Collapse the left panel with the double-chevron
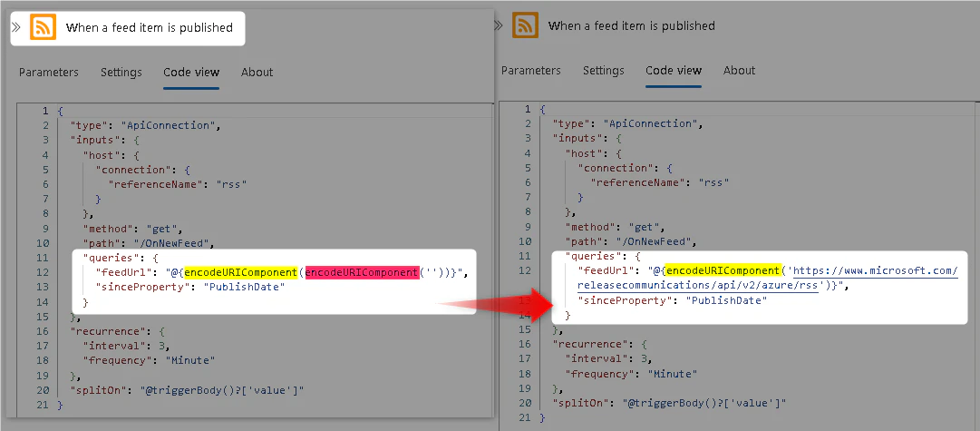The height and width of the screenshot is (431, 980). [16, 27]
